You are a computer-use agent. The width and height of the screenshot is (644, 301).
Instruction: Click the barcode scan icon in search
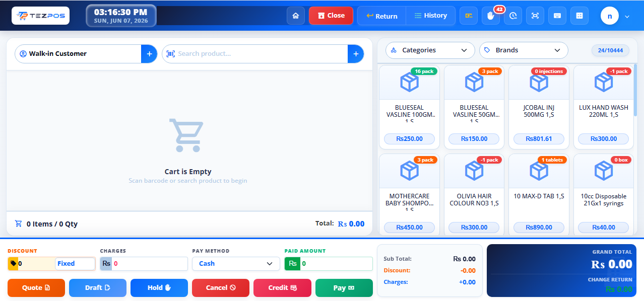(170, 54)
